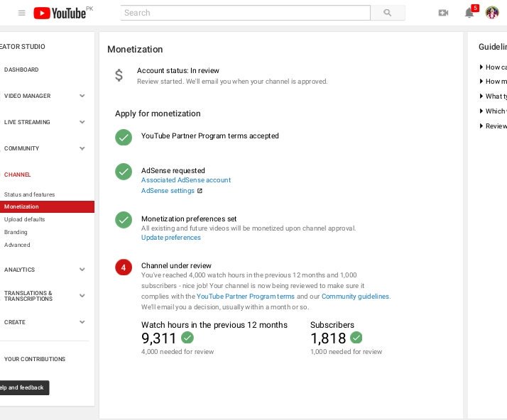Screen dimensions: 507x420
Task: Click 'Account status: In review' text
Action: click(x=178, y=70)
